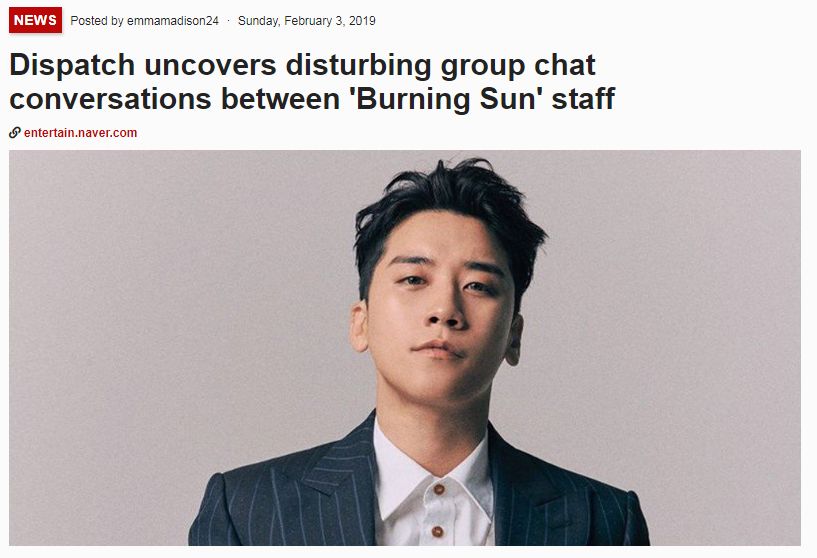
Task: Open poster emmamadison24's profile
Action: click(172, 21)
